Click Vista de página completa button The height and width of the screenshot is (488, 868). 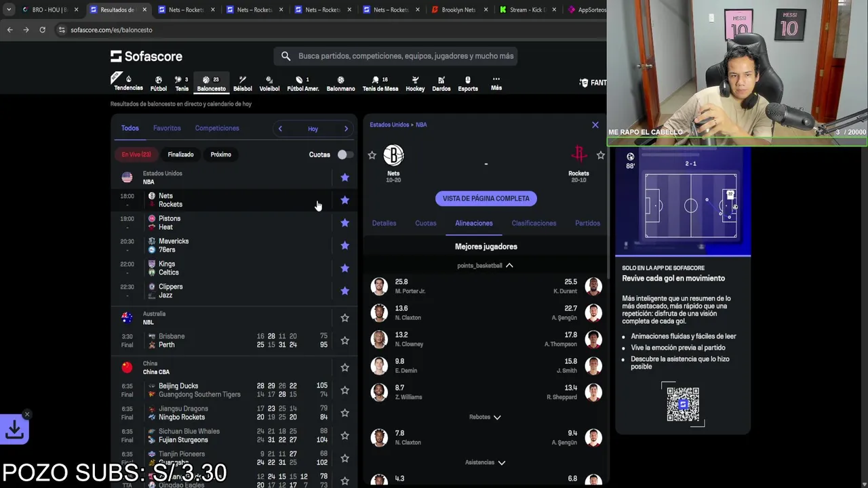click(486, 199)
